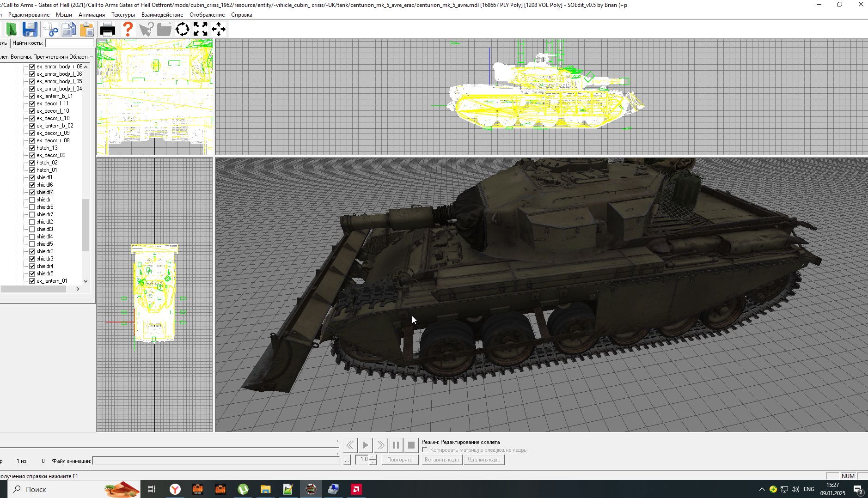This screenshot has width=868, height=498.
Task: Click the scissors cut icon
Action: (50, 30)
